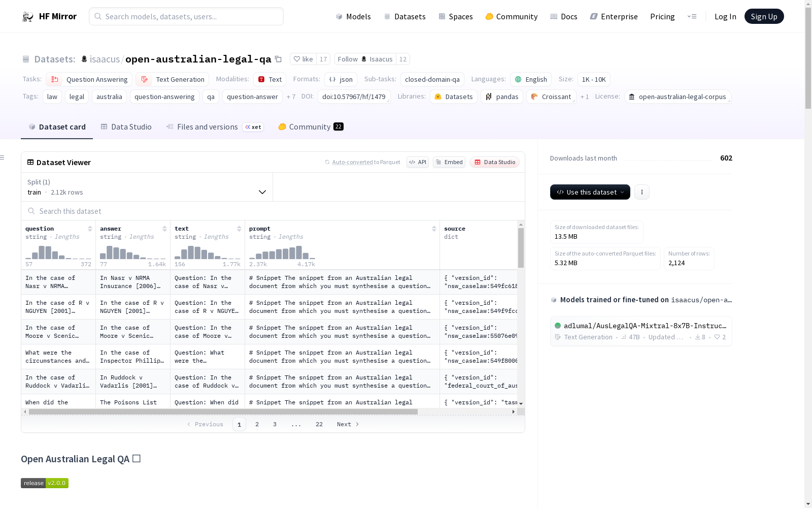Click the Sign Up button
812x508 pixels.
pos(764,16)
